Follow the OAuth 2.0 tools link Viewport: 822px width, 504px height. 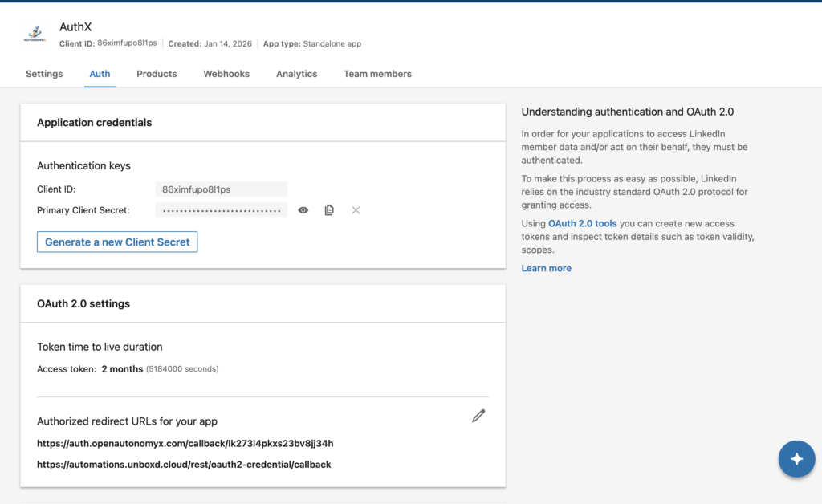583,223
